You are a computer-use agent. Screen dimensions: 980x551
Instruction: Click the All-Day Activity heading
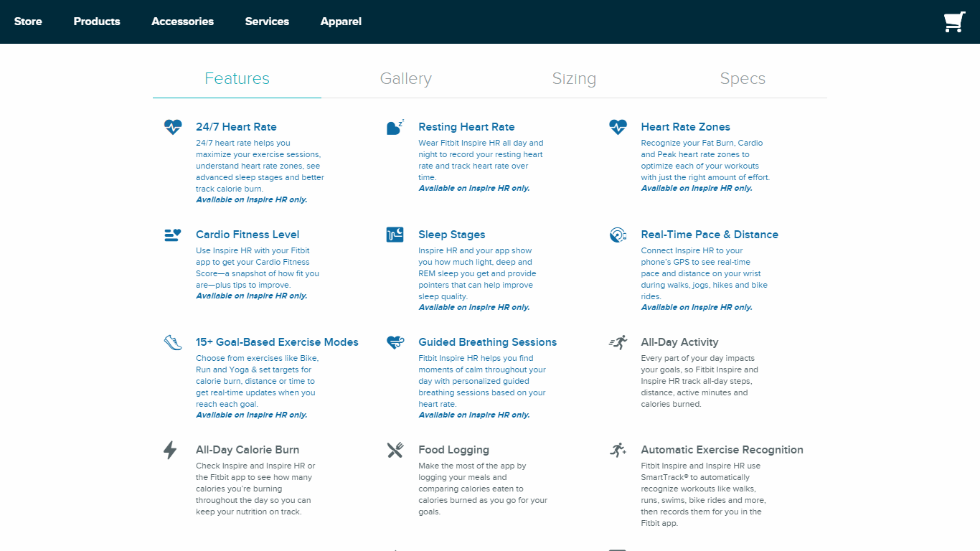click(x=679, y=342)
